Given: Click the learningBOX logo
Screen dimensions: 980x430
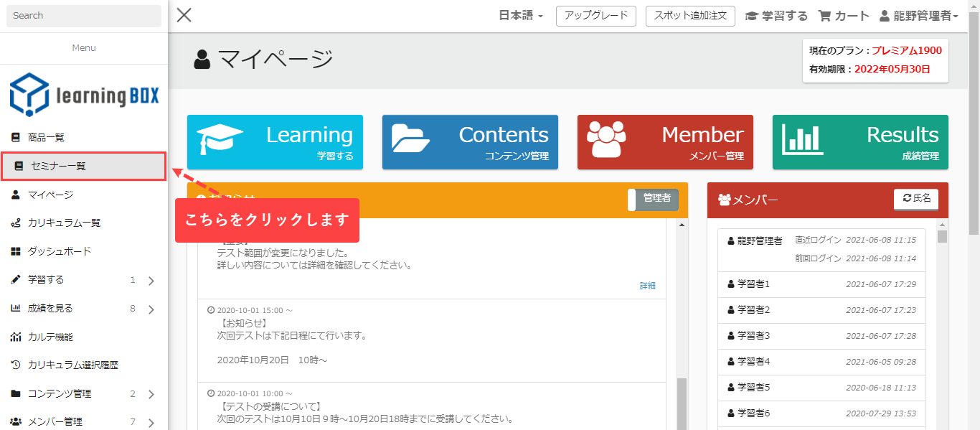Looking at the screenshot, I should pos(84,95).
